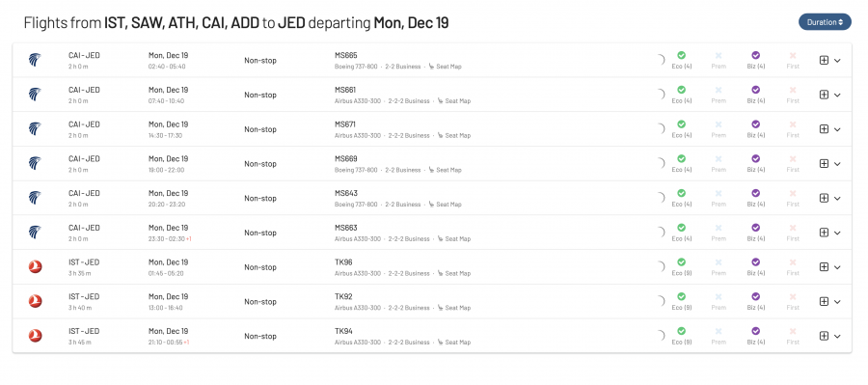Viewport: 868px width, 385px height.
Task: Select the purple Biz checkmark for MS643
Action: tap(755, 193)
